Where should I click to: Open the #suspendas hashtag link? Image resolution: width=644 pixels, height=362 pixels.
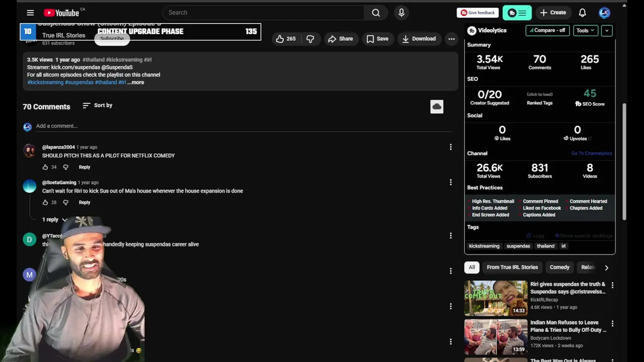[79, 82]
